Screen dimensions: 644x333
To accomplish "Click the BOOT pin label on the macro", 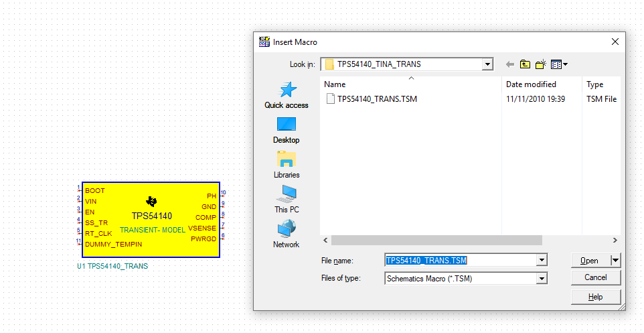I will click(95, 191).
